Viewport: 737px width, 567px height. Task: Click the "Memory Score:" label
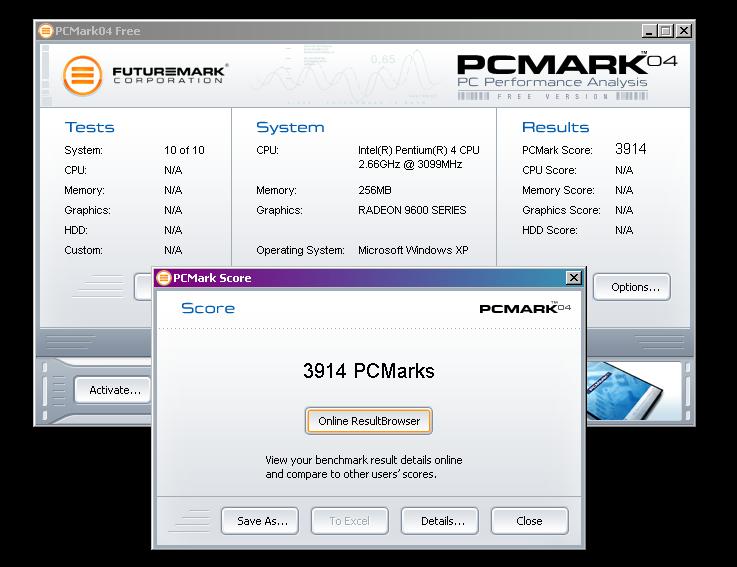(x=558, y=190)
